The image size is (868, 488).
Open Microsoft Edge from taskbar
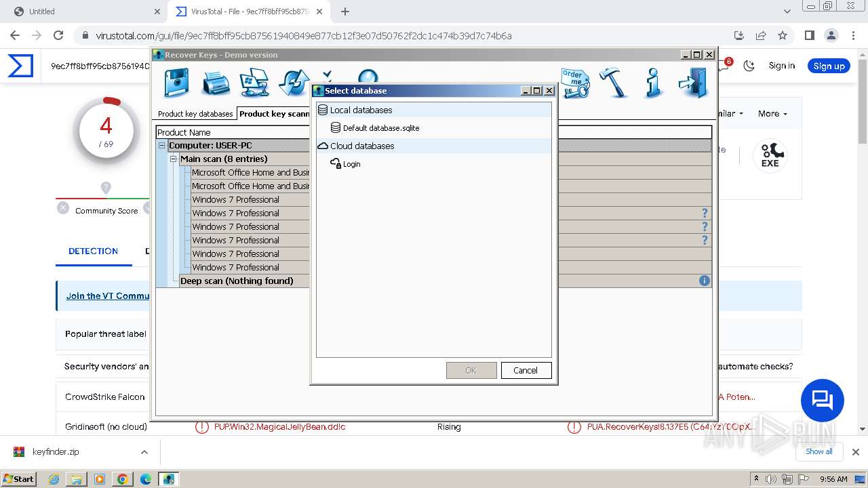click(145, 479)
